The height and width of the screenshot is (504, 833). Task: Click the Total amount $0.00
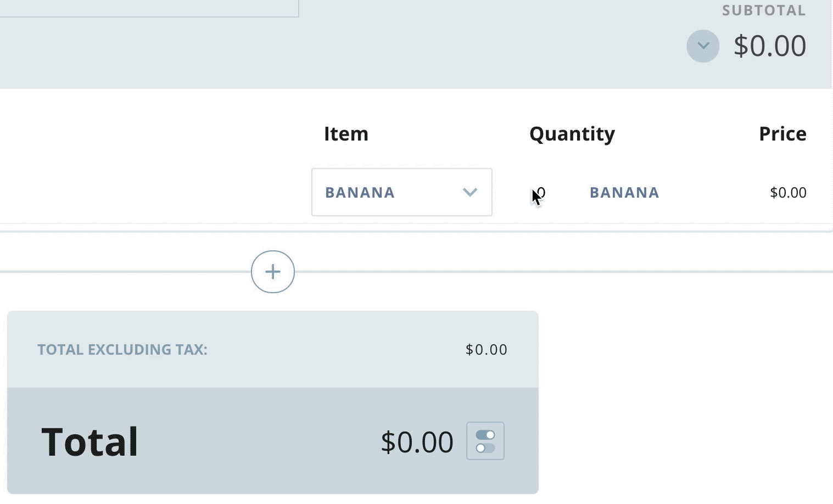[x=417, y=441]
